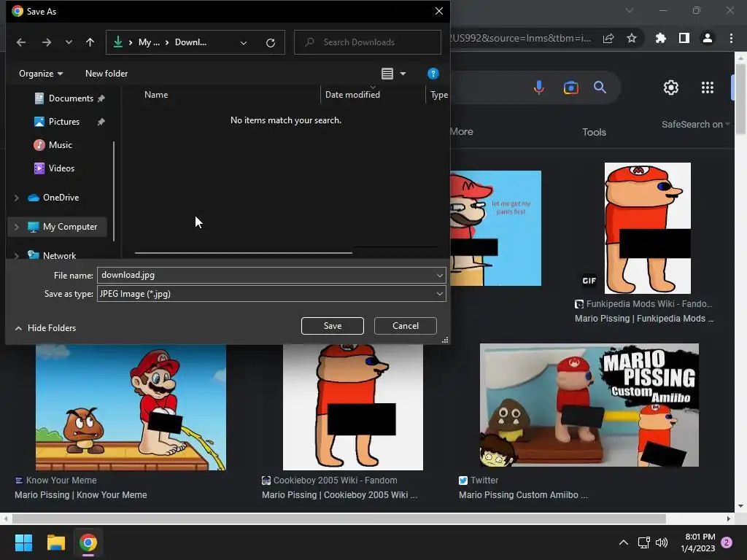
Task: Open Twitter Custom Amiibo image thumbnail
Action: 589,405
